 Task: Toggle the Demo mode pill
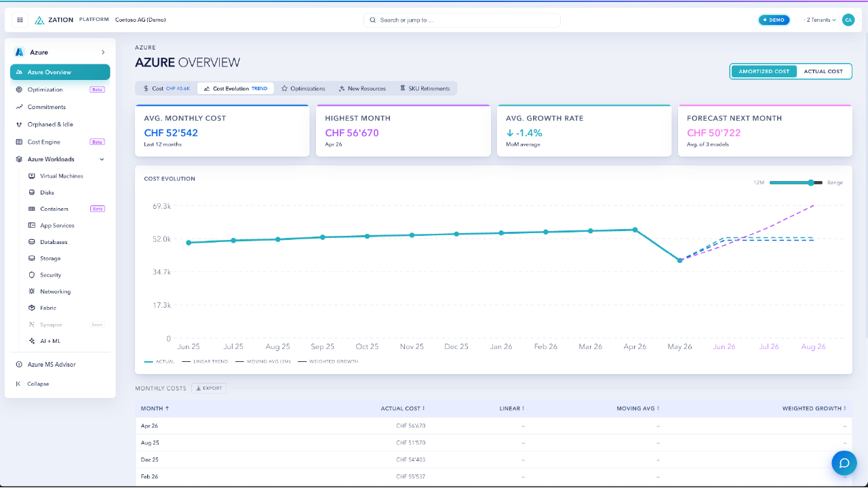[x=774, y=20]
